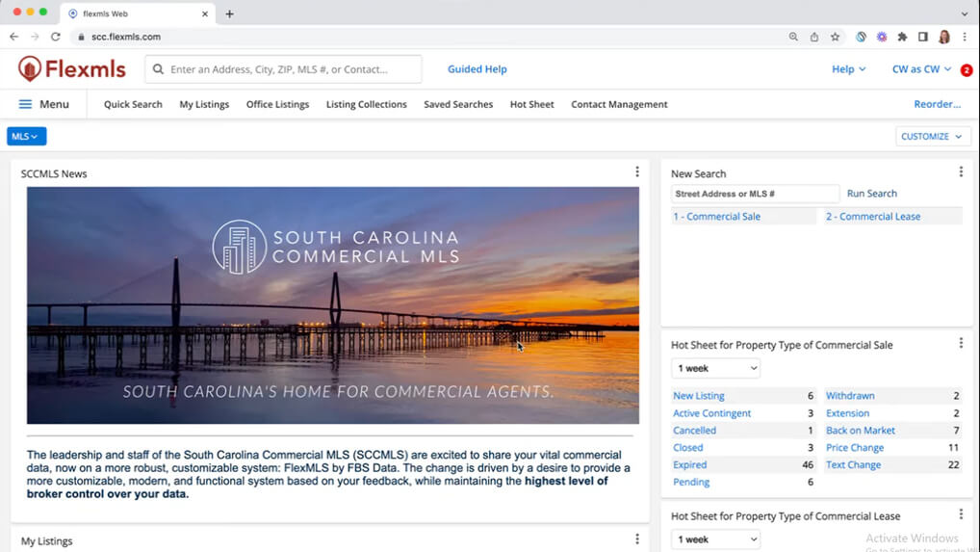This screenshot has height=552, width=980.
Task: Click the Street Address or MLS # field
Action: (755, 194)
